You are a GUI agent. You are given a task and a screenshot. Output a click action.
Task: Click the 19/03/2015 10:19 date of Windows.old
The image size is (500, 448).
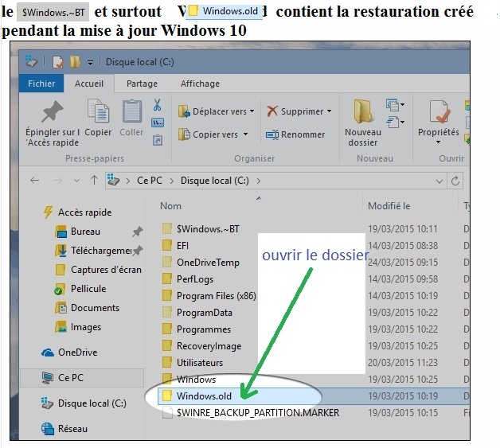403,396
